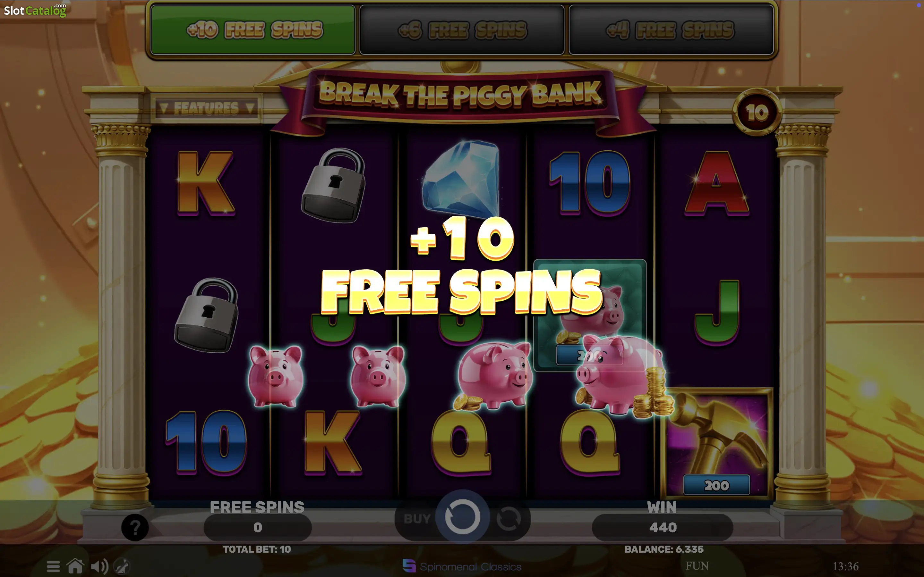The image size is (924, 577).
Task: Click the SlotCatalog logo
Action: (x=35, y=10)
